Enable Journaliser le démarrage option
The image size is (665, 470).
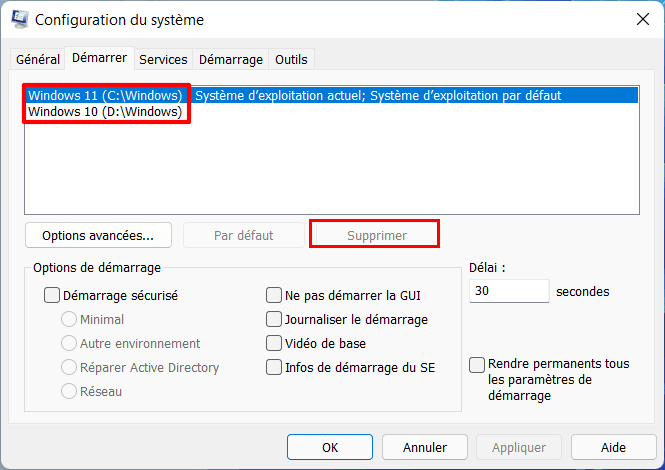274,320
